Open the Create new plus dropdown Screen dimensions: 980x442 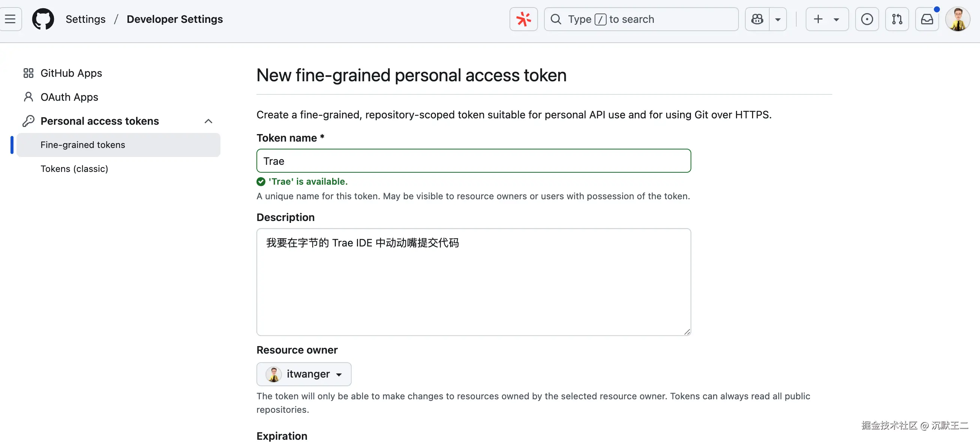point(827,19)
